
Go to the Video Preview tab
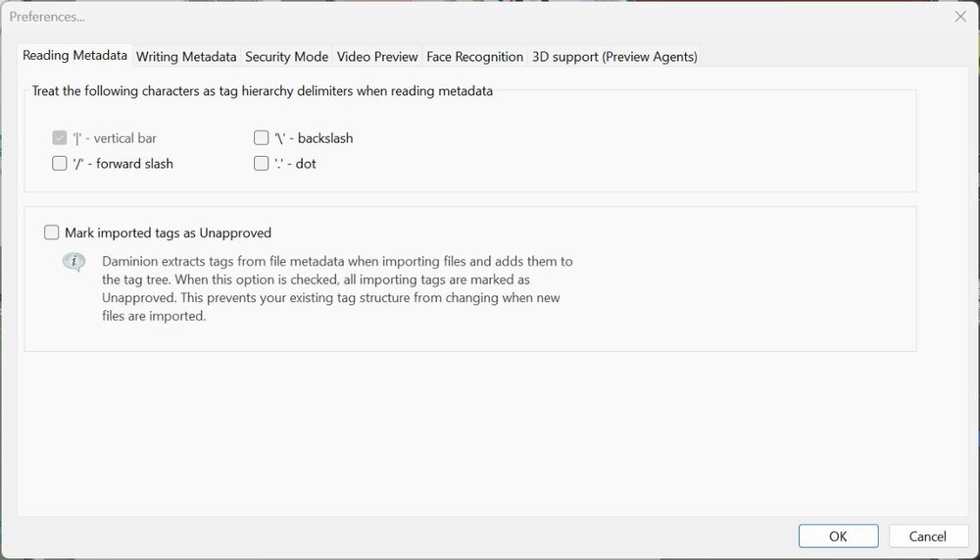pyautogui.click(x=377, y=57)
